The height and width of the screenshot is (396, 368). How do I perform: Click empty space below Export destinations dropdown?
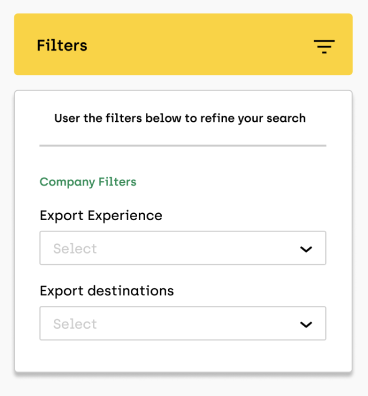[183, 356]
